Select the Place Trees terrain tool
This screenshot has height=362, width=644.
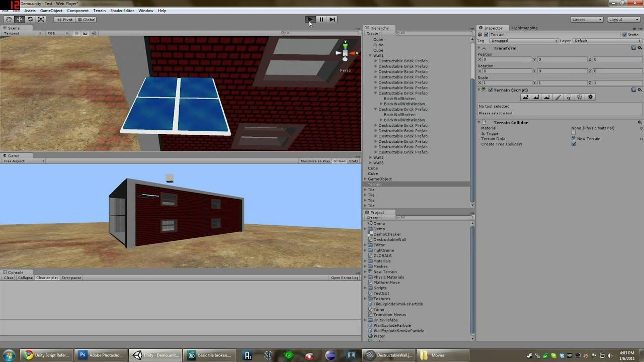569,97
